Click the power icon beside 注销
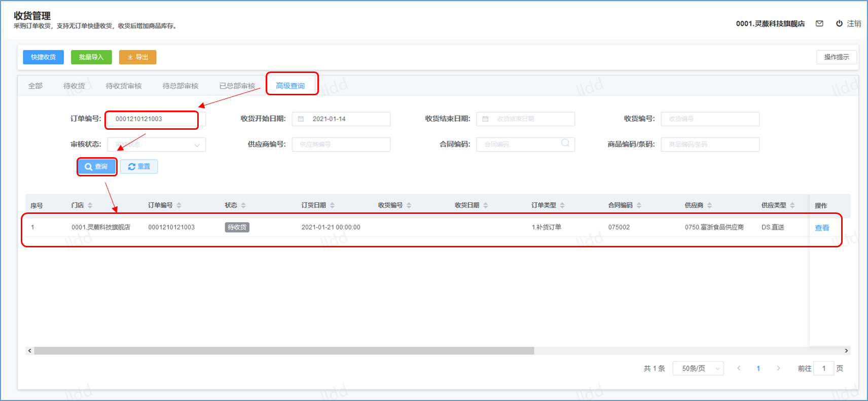The width and height of the screenshot is (868, 401). click(839, 23)
